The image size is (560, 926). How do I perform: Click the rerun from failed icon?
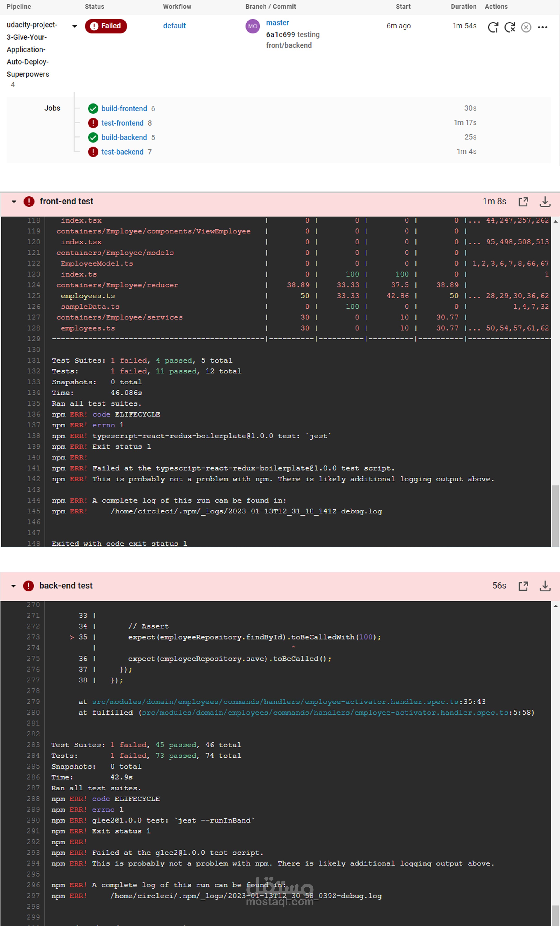510,27
